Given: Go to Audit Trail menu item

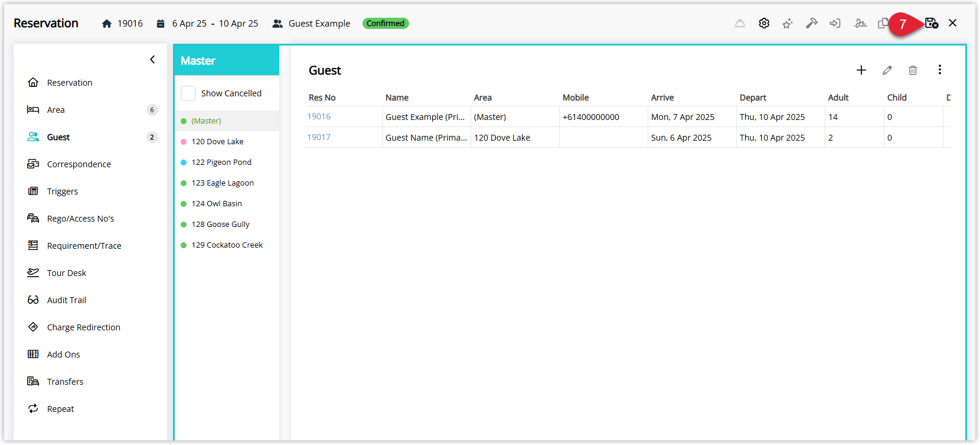Looking at the screenshot, I should (x=67, y=300).
